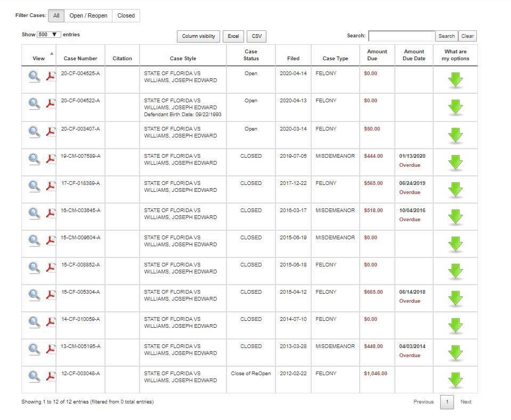
Task: Export table to Excel
Action: pos(233,36)
